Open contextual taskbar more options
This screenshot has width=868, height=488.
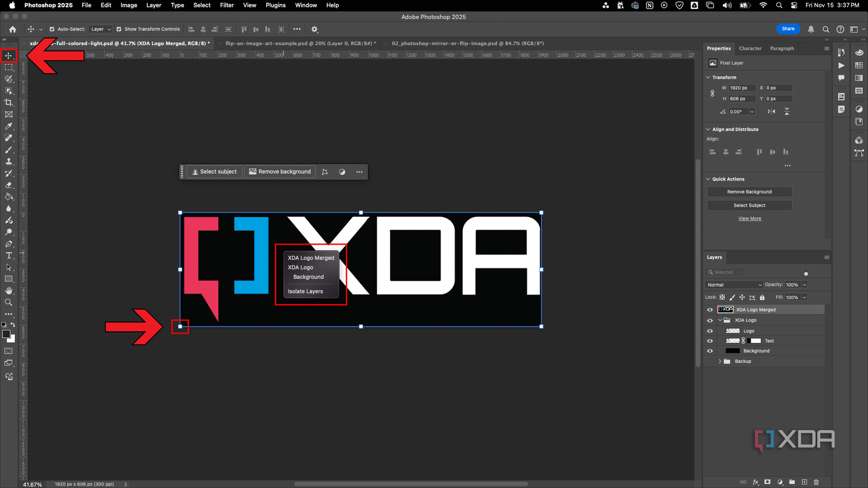click(359, 172)
